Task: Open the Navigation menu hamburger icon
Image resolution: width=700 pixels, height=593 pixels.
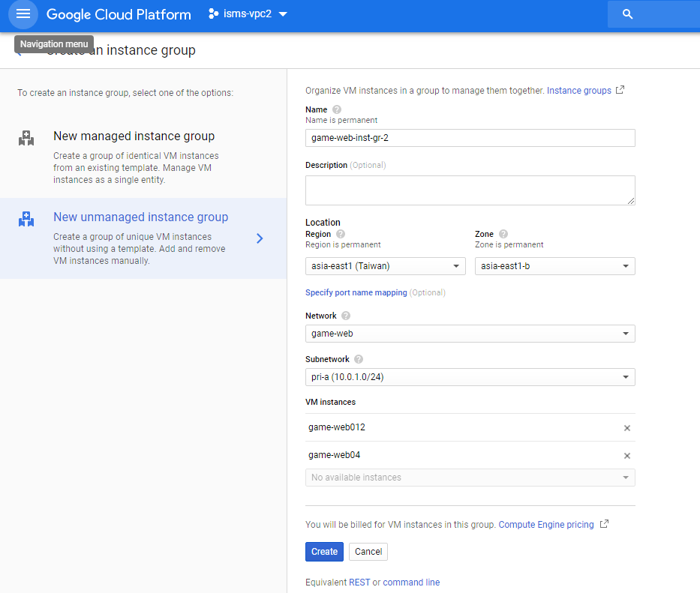Action: click(23, 14)
